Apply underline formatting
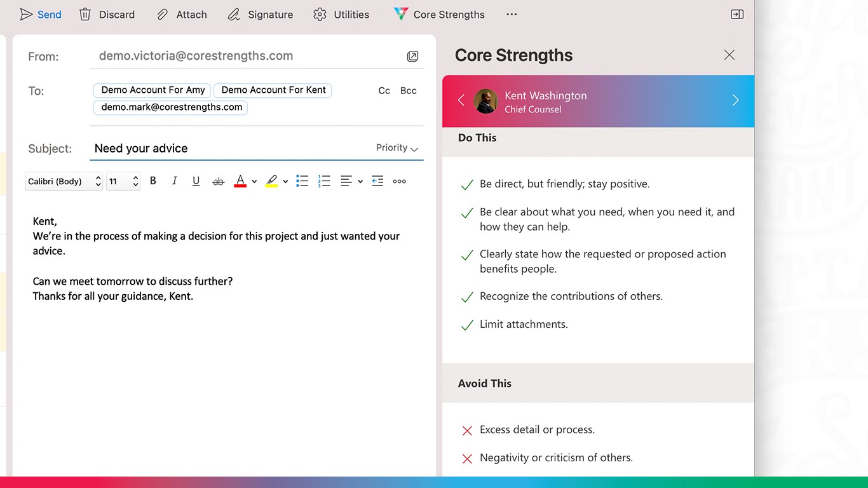Image resolution: width=868 pixels, height=488 pixels. [x=196, y=181]
